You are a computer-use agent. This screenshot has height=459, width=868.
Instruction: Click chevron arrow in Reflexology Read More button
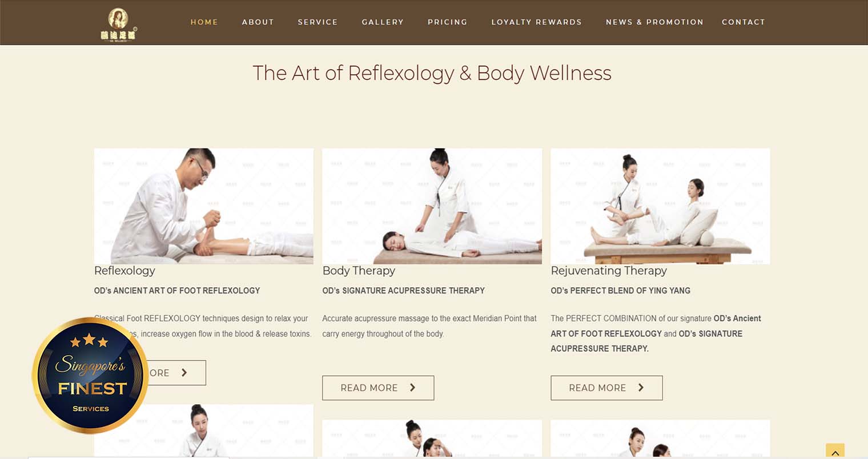click(x=184, y=373)
